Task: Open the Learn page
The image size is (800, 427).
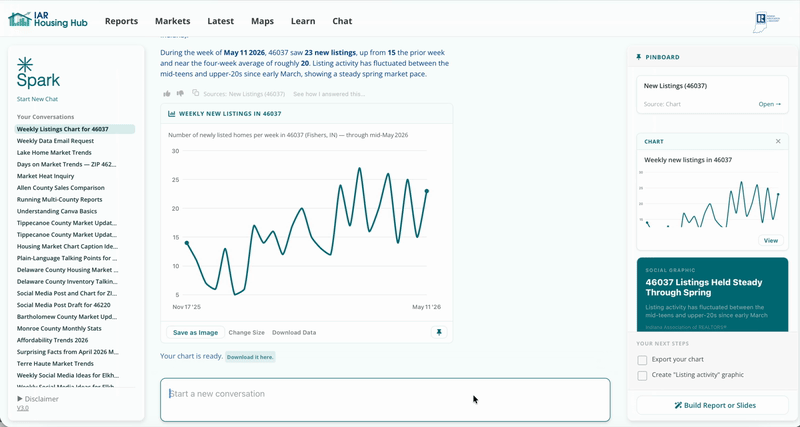Action: click(x=303, y=21)
